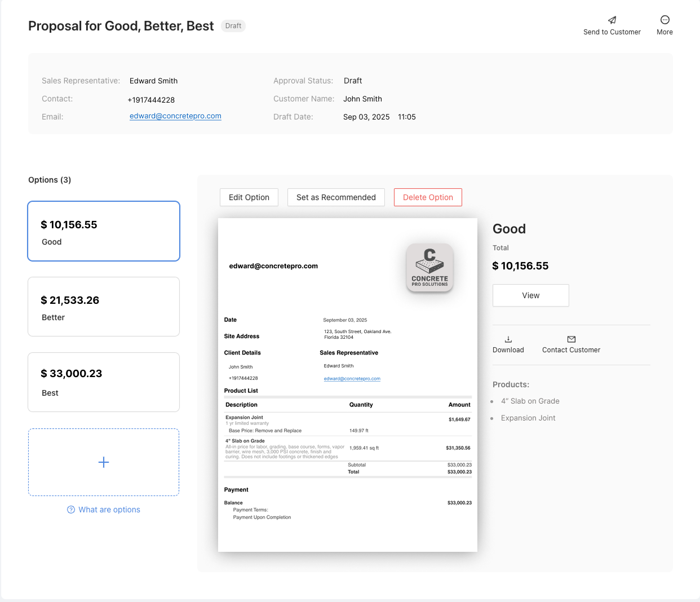Click the plus icon to add option
Image resolution: width=700 pixels, height=602 pixels.
coord(104,462)
